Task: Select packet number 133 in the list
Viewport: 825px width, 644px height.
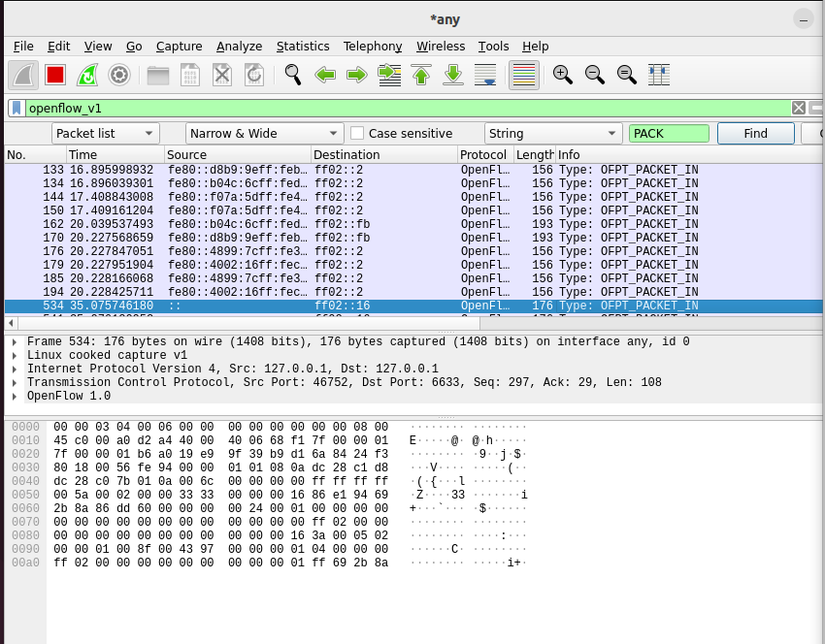Action: coord(413,171)
